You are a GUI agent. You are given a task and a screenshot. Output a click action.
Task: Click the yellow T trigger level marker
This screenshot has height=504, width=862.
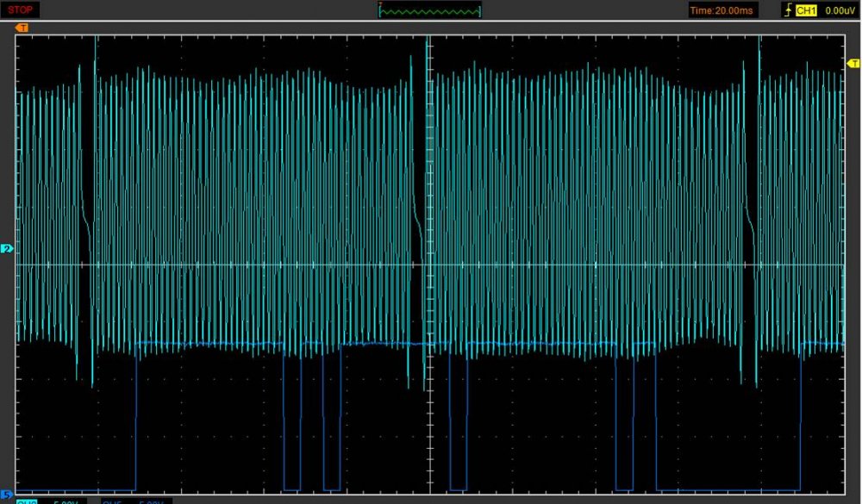(x=853, y=64)
